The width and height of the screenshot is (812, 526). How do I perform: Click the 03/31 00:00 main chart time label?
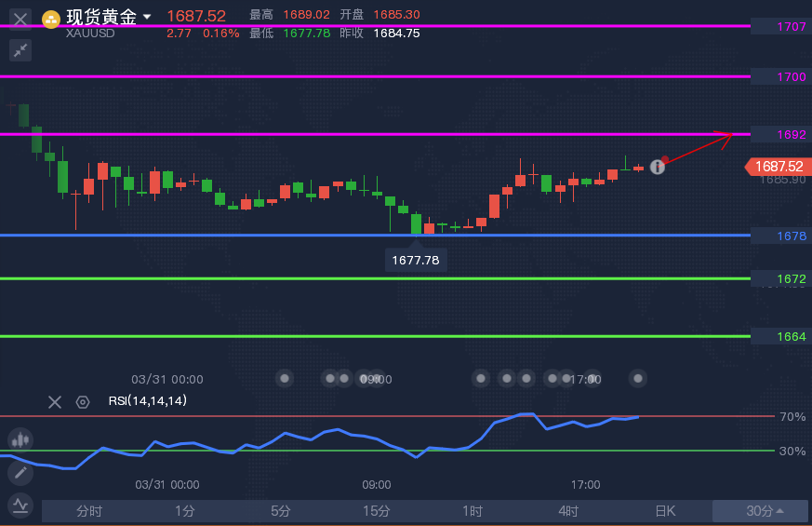pyautogui.click(x=167, y=379)
